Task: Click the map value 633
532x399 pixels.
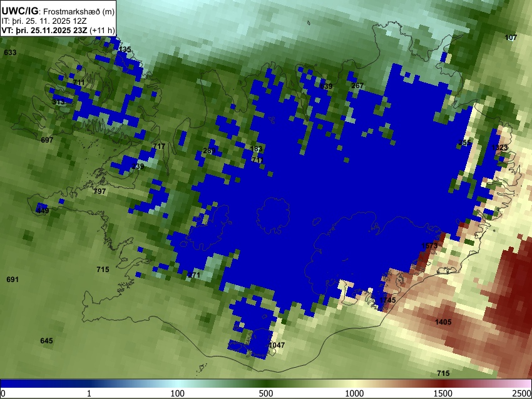Action: (x=10, y=53)
